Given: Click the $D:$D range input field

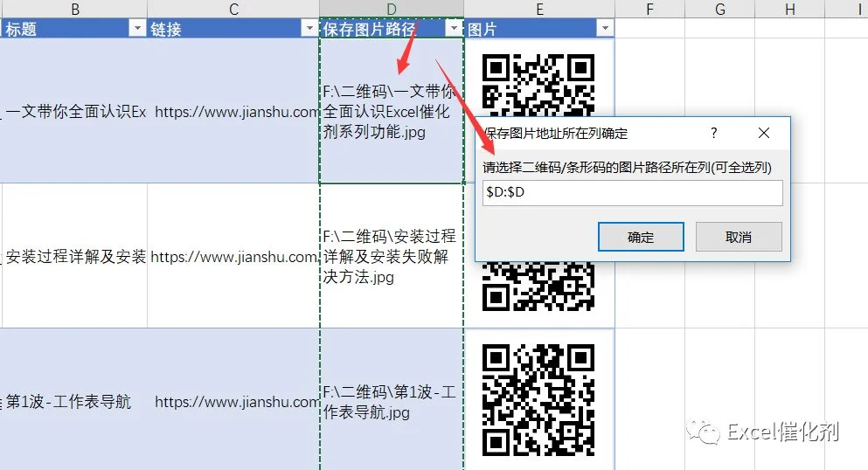Looking at the screenshot, I should click(632, 192).
